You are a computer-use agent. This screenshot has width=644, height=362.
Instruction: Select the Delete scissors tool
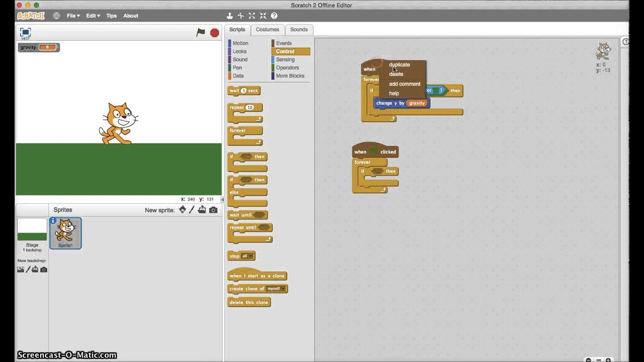(x=240, y=16)
